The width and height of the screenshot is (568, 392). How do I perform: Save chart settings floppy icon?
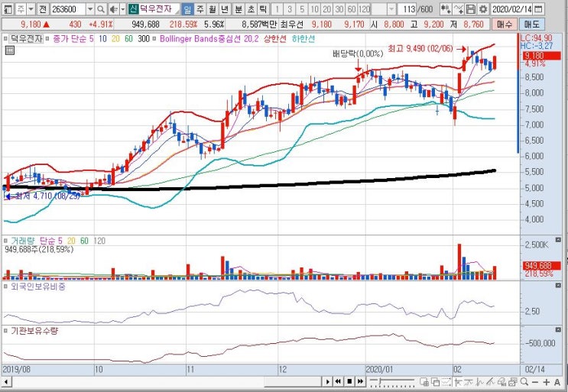point(471,8)
